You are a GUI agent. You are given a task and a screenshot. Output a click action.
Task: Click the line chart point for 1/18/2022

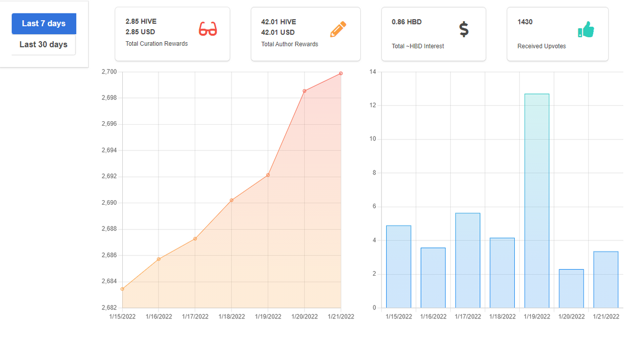click(x=231, y=200)
